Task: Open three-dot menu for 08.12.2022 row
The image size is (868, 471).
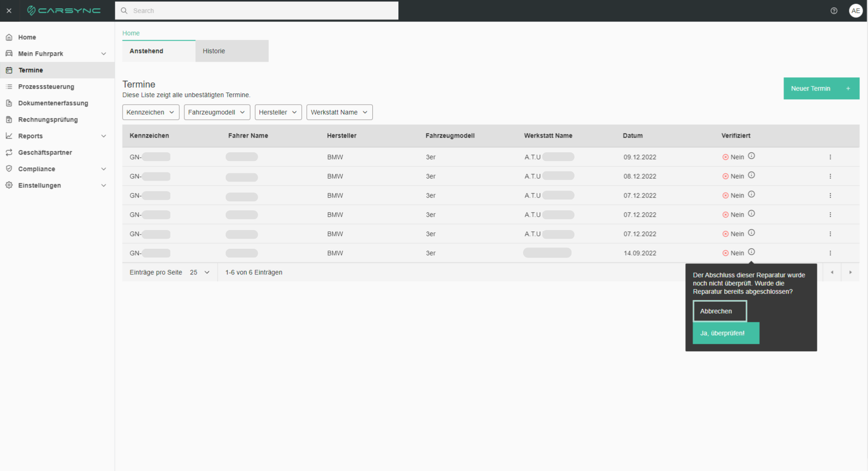Action: [830, 176]
